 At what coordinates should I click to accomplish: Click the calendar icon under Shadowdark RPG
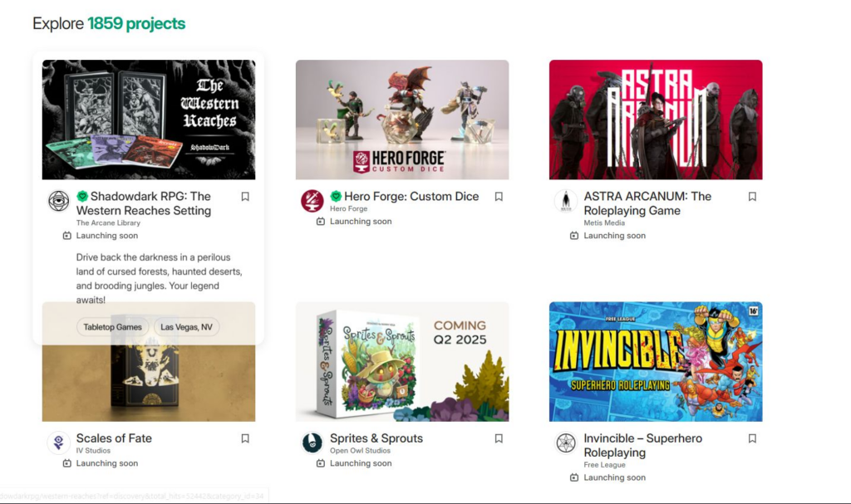click(66, 236)
